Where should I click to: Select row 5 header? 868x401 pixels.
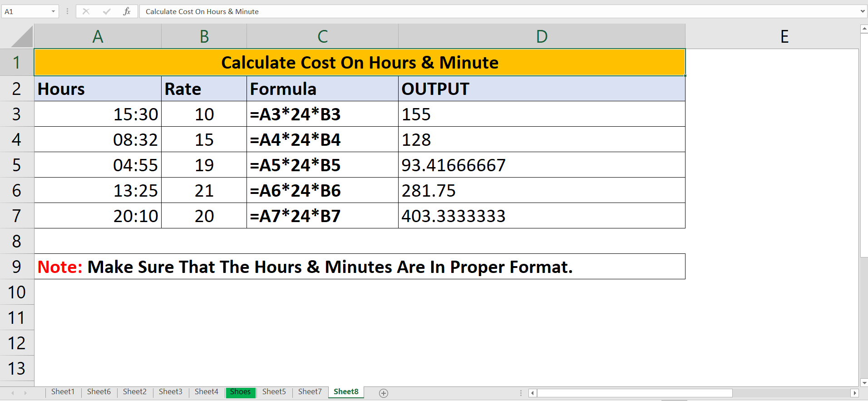(x=17, y=165)
